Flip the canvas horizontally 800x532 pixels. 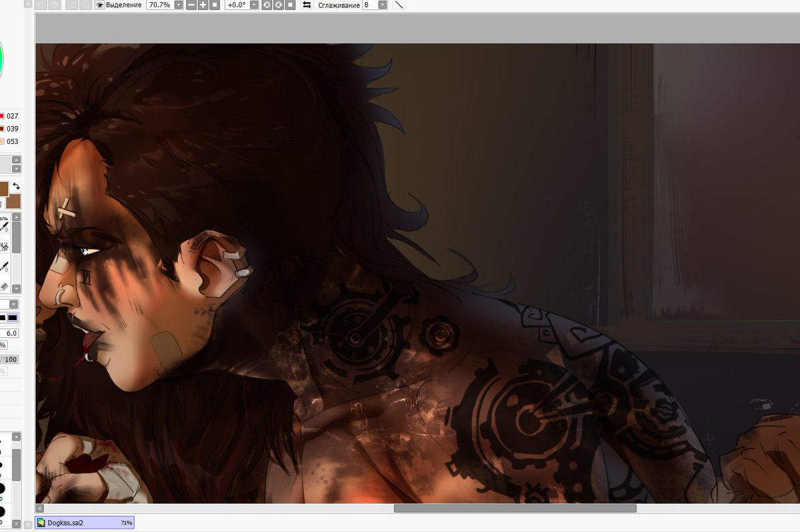308,5
